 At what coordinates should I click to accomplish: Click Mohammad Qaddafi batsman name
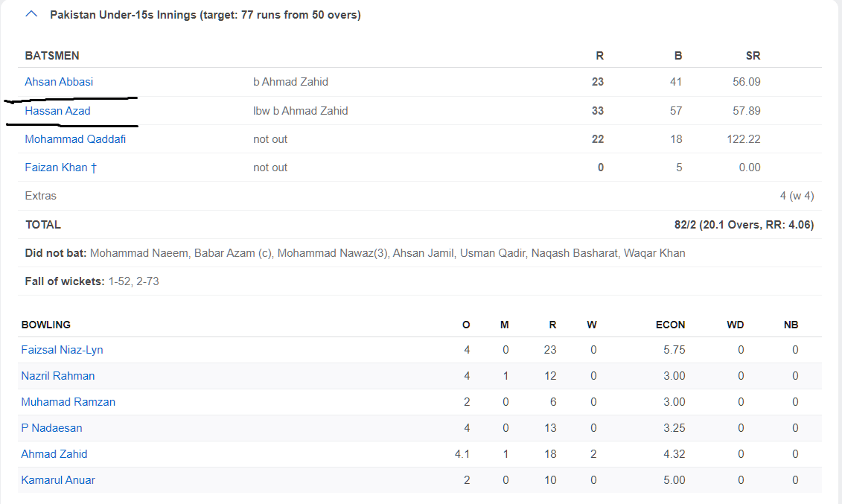click(75, 139)
